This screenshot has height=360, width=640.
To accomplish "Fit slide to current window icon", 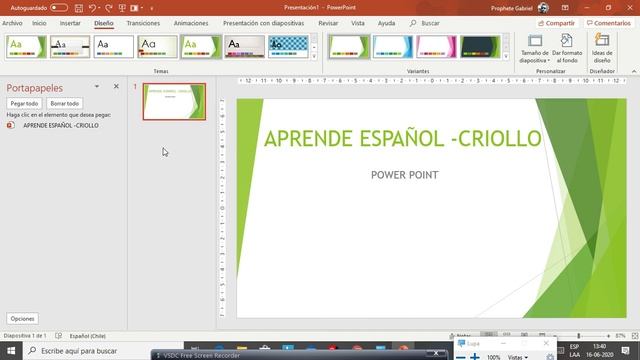I will (x=635, y=336).
